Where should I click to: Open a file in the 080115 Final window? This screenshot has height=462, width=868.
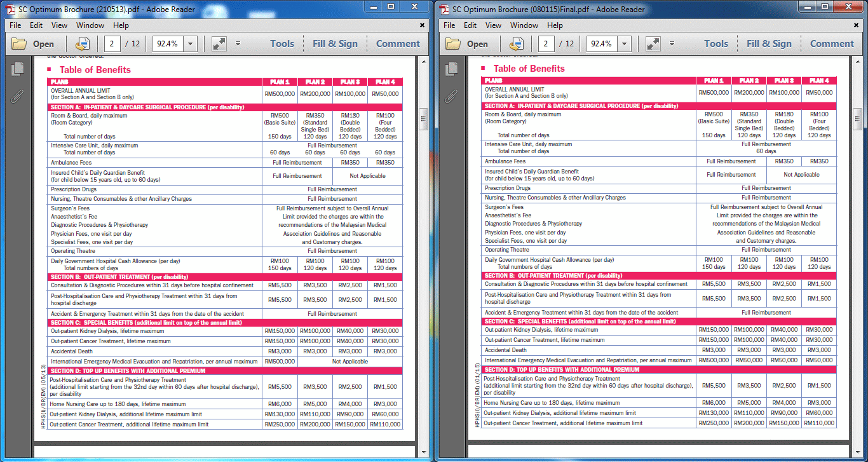tap(467, 44)
